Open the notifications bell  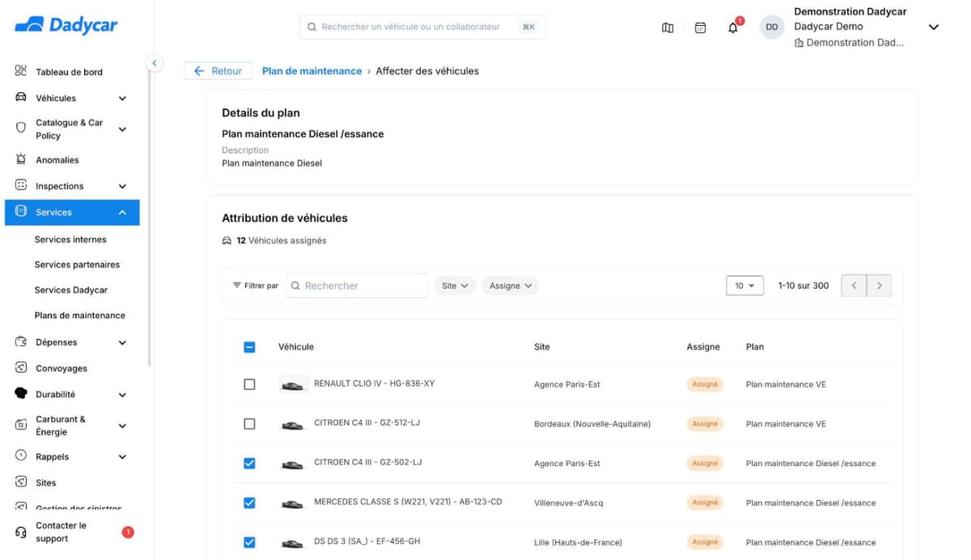point(733,28)
